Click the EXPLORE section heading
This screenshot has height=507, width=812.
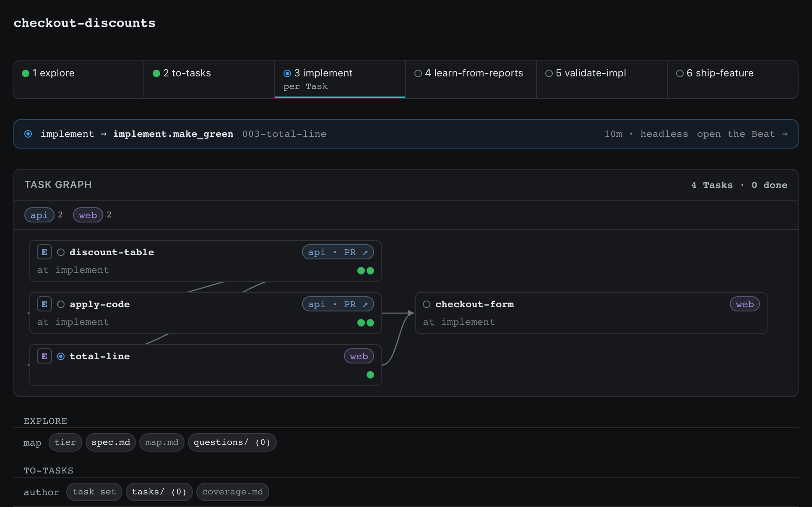pyautogui.click(x=45, y=421)
